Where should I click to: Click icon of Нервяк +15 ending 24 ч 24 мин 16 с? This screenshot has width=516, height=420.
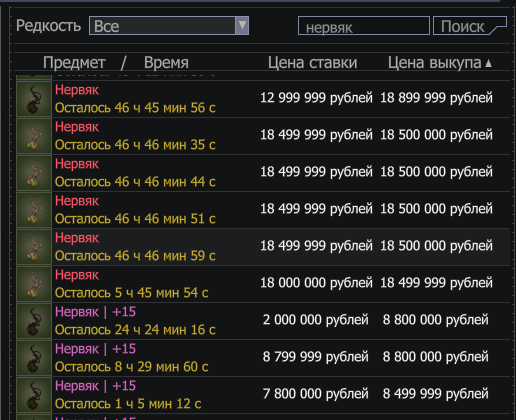(34, 321)
